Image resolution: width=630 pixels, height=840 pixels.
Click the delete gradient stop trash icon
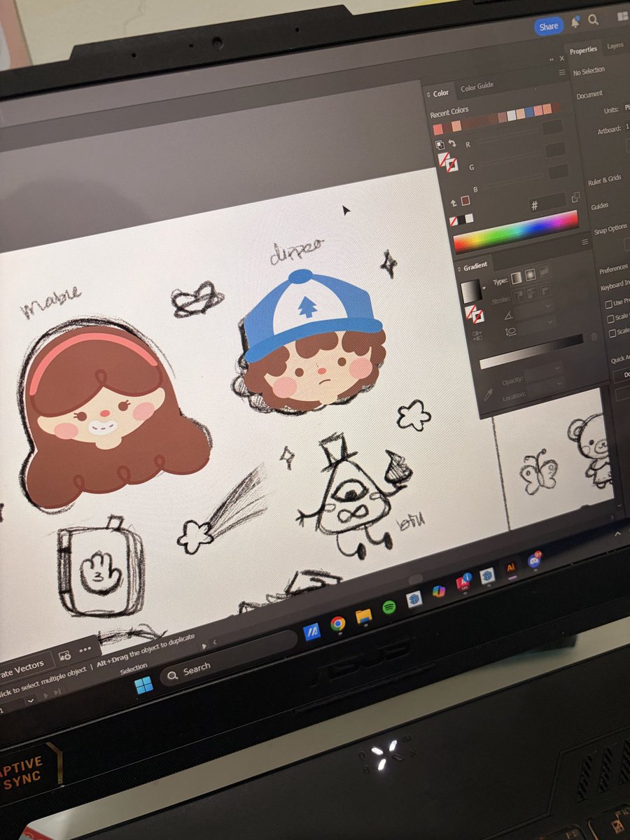[x=594, y=337]
